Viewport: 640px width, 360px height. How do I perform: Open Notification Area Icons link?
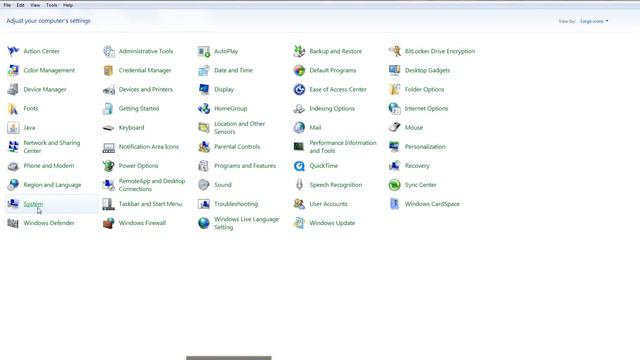tap(149, 147)
